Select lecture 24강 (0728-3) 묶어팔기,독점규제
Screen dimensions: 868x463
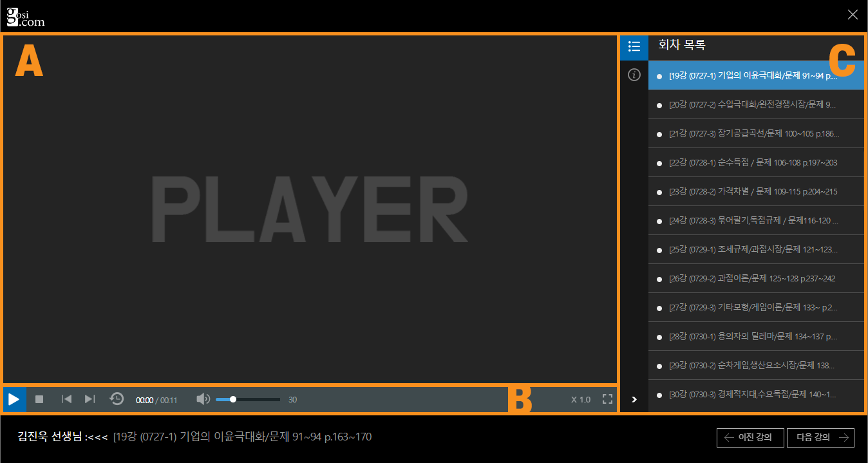pyautogui.click(x=756, y=220)
